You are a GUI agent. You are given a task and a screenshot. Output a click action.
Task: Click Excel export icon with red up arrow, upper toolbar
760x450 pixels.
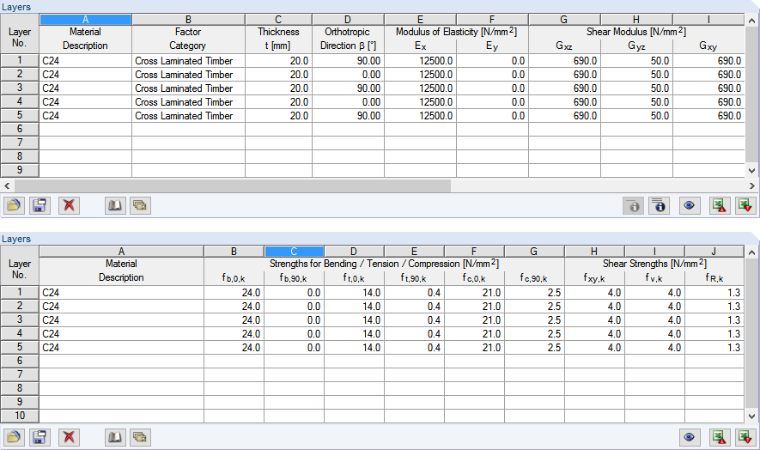tap(719, 206)
